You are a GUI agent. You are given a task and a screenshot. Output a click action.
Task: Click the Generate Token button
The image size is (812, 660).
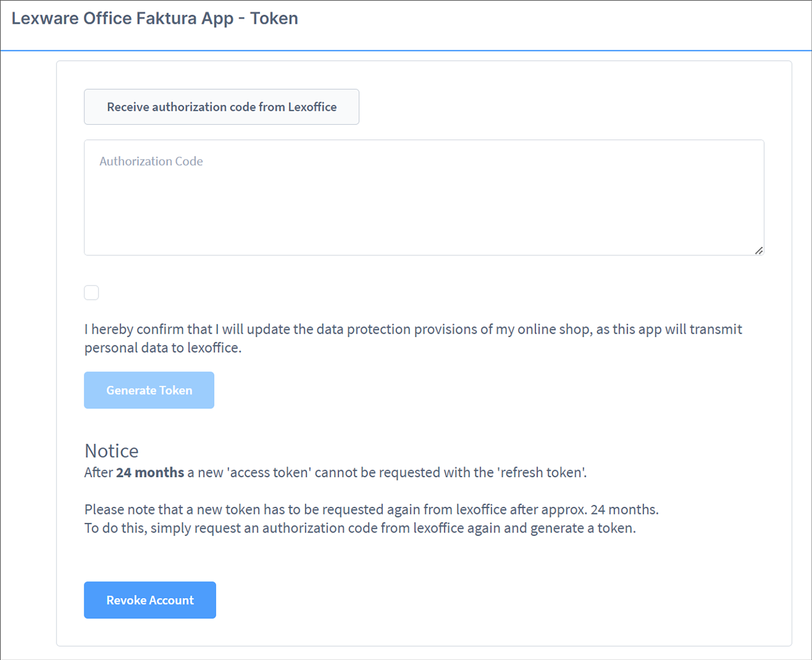click(x=149, y=390)
